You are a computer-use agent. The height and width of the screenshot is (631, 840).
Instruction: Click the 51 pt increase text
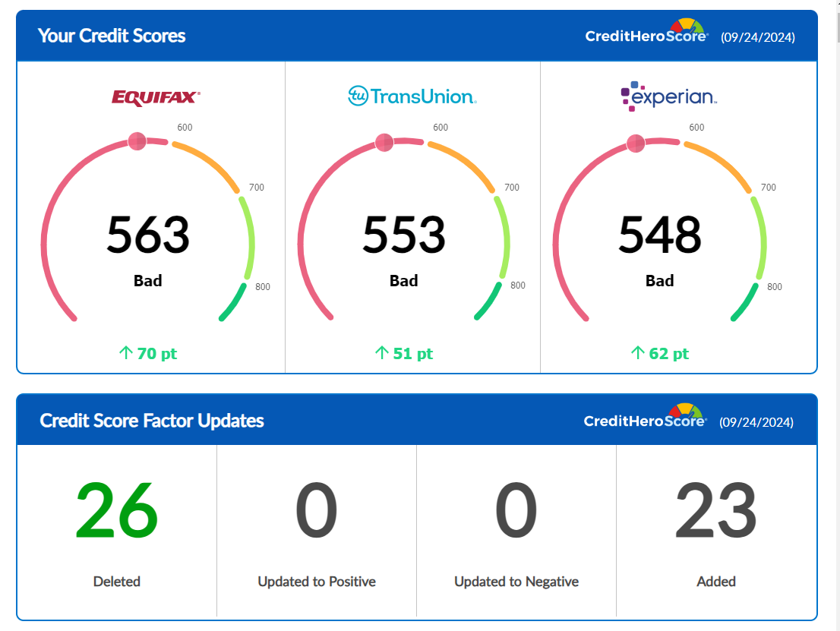(x=413, y=354)
